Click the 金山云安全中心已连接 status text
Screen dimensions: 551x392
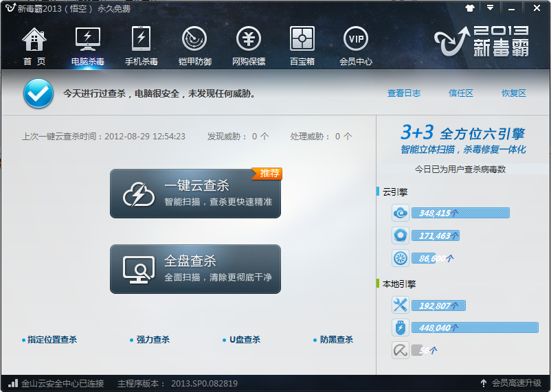(63, 383)
